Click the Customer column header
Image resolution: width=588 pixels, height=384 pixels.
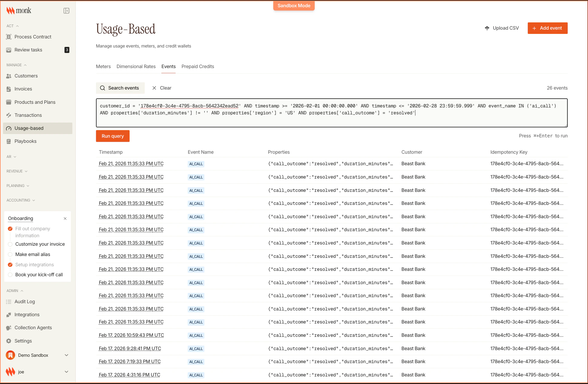[x=412, y=152]
